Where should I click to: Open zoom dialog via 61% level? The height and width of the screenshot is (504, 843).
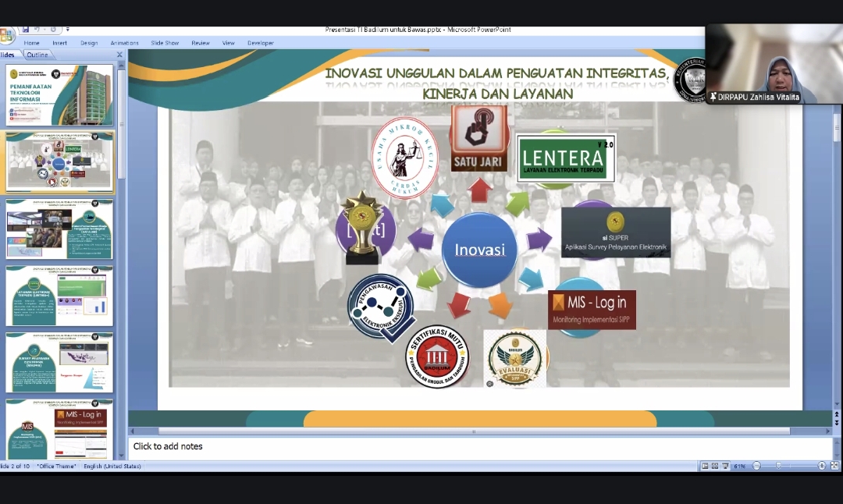point(740,467)
